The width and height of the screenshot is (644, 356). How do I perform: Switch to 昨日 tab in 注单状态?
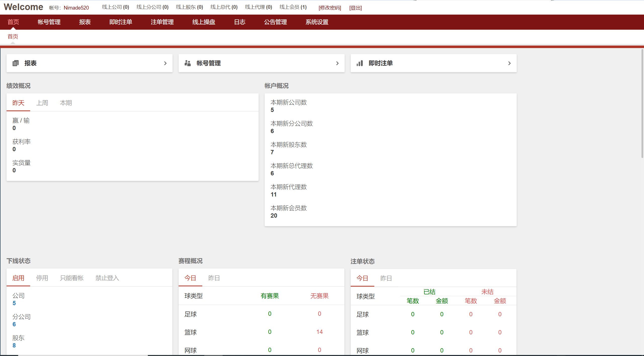[x=386, y=278]
